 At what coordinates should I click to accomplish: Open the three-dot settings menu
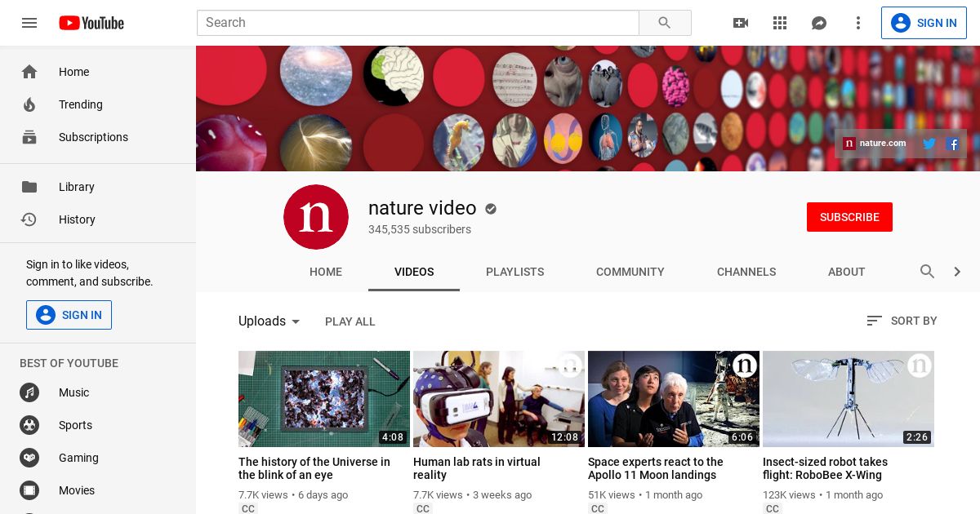point(858,23)
